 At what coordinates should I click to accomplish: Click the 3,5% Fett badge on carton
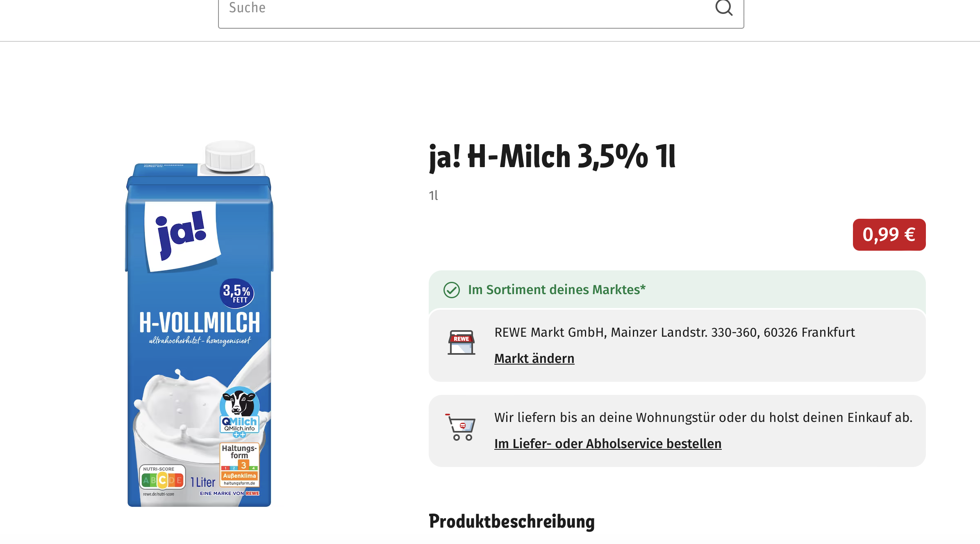tap(237, 293)
